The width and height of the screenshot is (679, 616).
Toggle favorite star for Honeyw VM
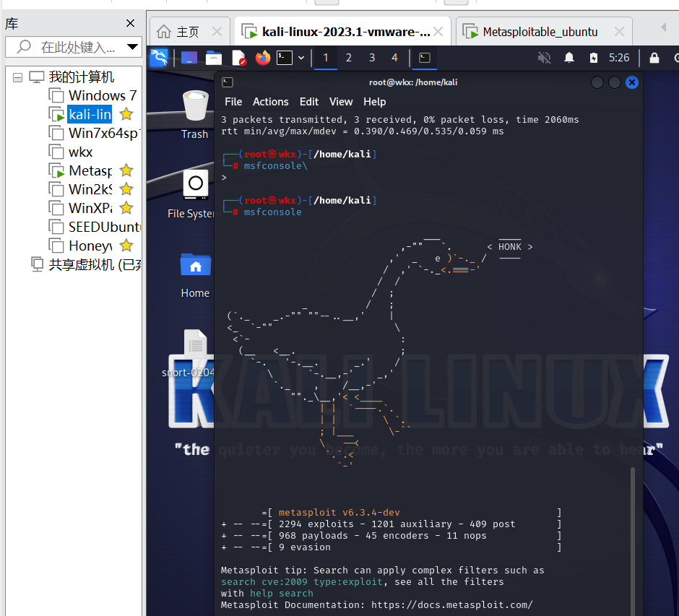tap(126, 246)
